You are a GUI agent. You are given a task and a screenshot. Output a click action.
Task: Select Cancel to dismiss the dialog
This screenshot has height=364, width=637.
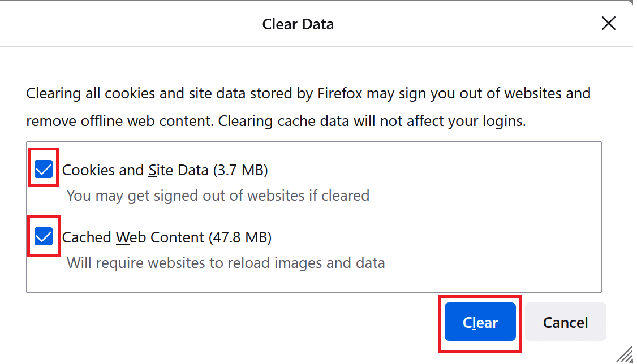[565, 322]
